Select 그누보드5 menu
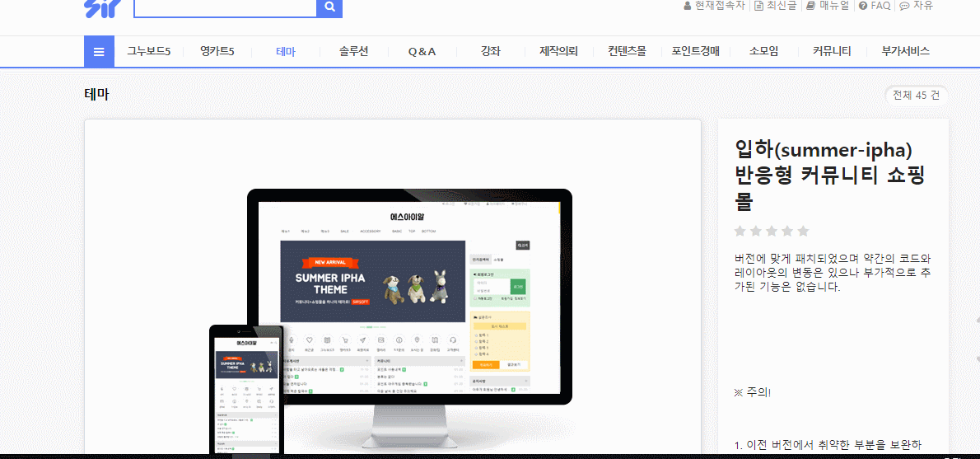This screenshot has height=459, width=980. pyautogui.click(x=149, y=51)
